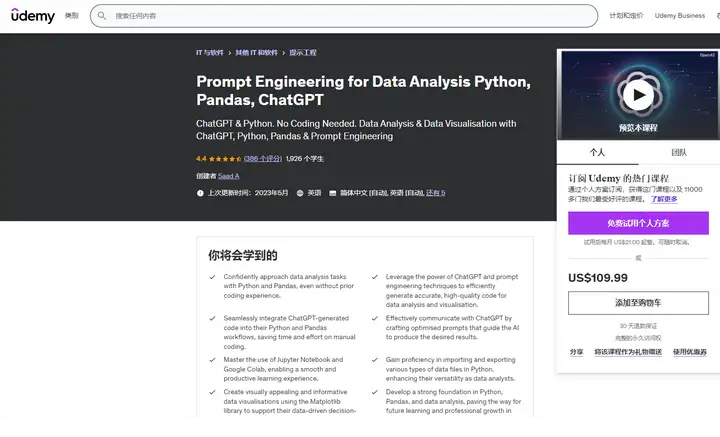Image resolution: width=720 pixels, height=437 pixels.
Task: Click the course title heading text
Action: 363,90
